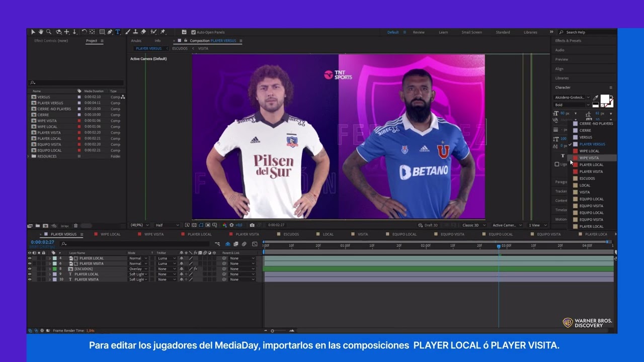Toggle the Ligatures checkbox in Character panel

coord(556,164)
